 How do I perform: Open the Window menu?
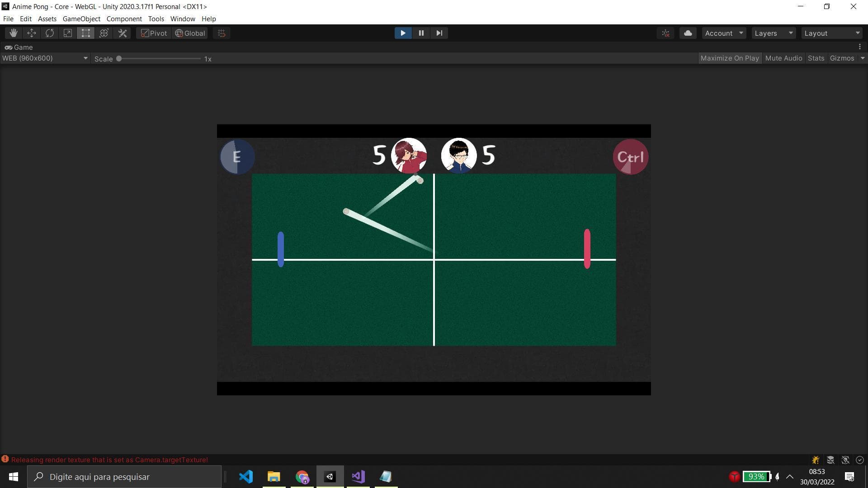tap(183, 19)
